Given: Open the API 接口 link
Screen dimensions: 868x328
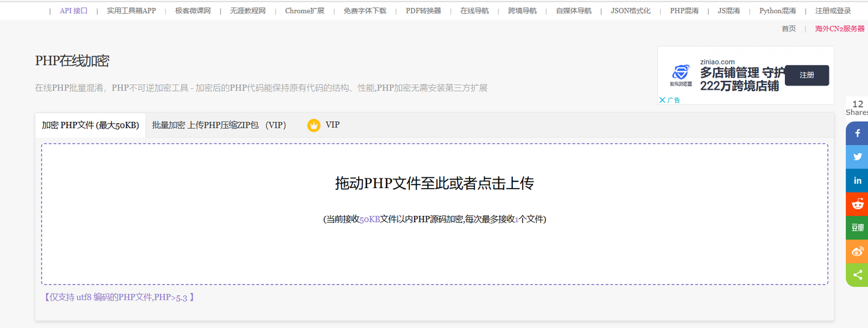Looking at the screenshot, I should pyautogui.click(x=74, y=11).
